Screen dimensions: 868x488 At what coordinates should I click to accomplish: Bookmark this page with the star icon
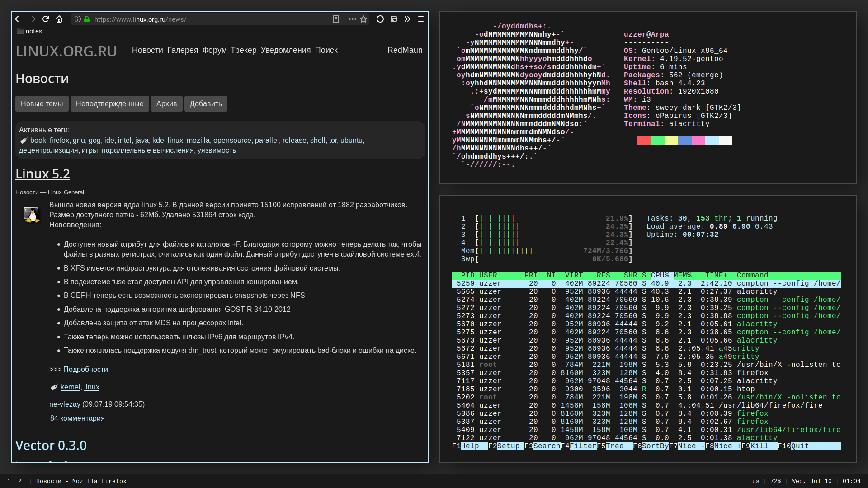[363, 19]
